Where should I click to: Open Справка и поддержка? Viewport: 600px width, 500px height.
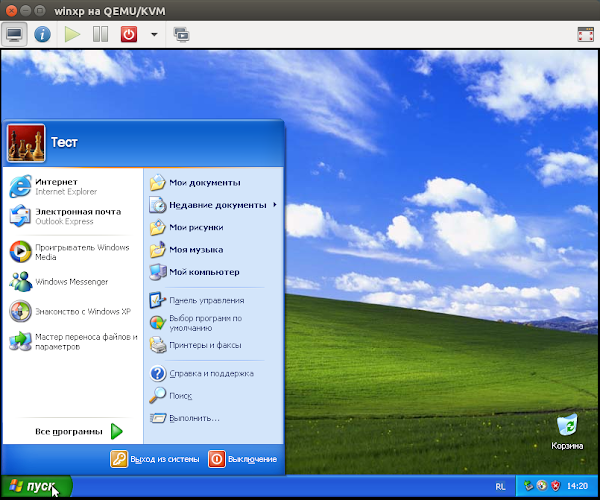214,373
